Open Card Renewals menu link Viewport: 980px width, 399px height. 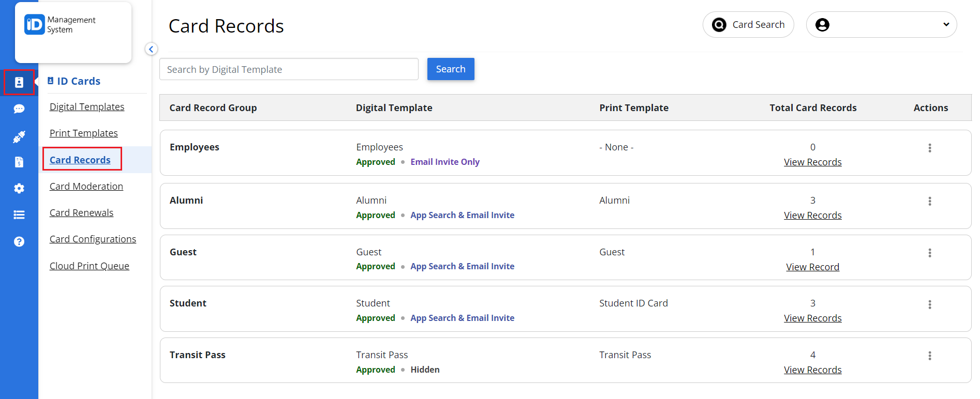81,213
